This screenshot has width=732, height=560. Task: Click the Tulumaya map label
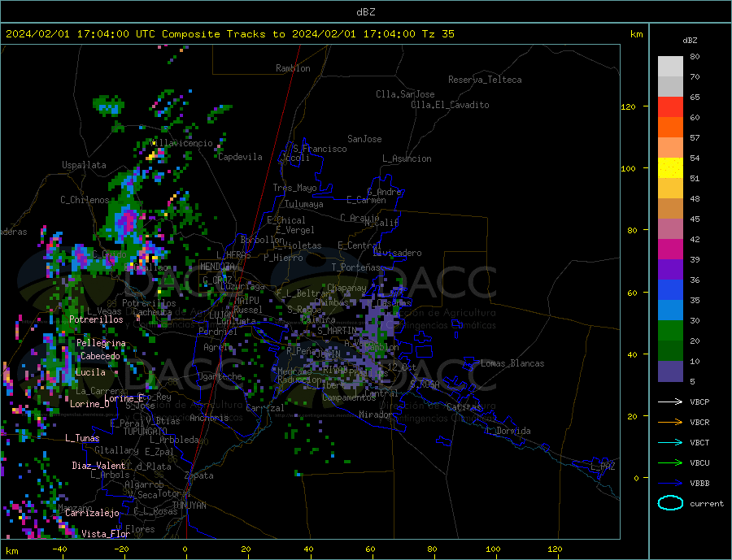point(304,204)
